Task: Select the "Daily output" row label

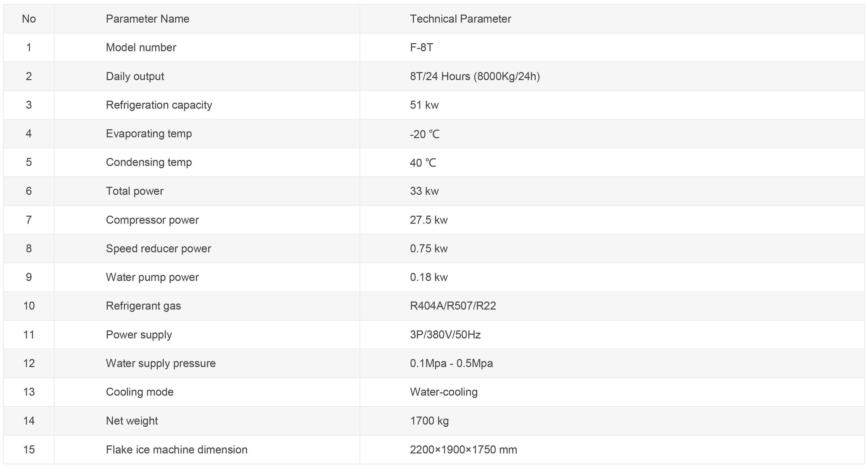Action: (135, 77)
